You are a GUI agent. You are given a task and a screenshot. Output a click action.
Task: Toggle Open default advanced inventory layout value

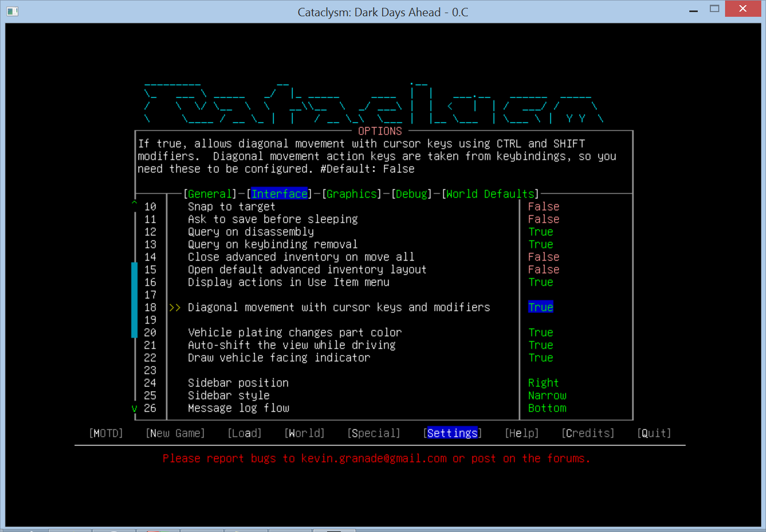click(544, 270)
